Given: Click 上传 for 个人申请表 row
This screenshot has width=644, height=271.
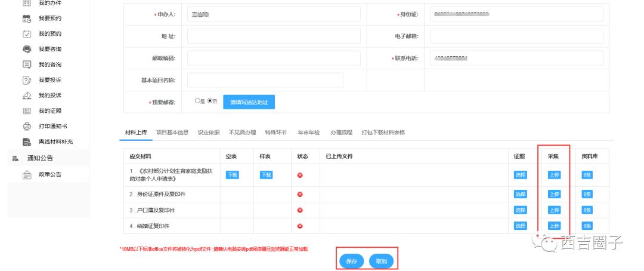Looking at the screenshot, I should [554, 175].
